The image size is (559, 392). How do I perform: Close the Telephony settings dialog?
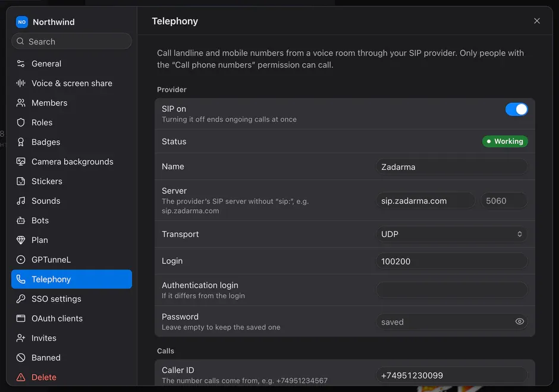click(536, 21)
